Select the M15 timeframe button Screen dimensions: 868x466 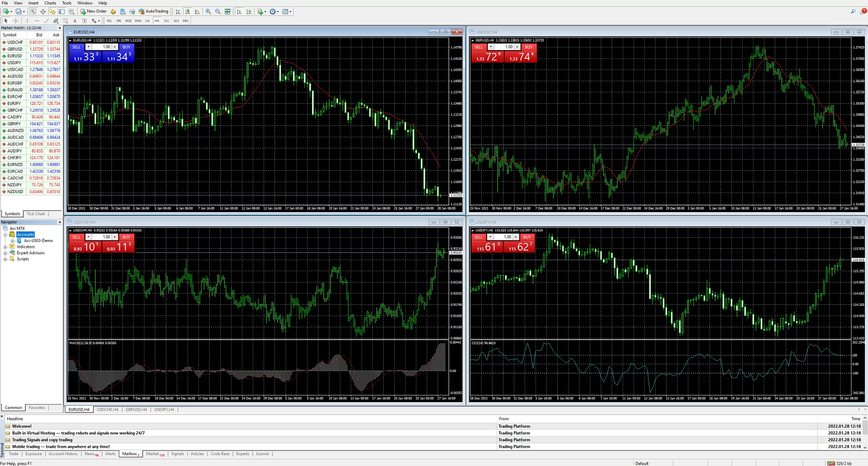[x=128, y=21]
